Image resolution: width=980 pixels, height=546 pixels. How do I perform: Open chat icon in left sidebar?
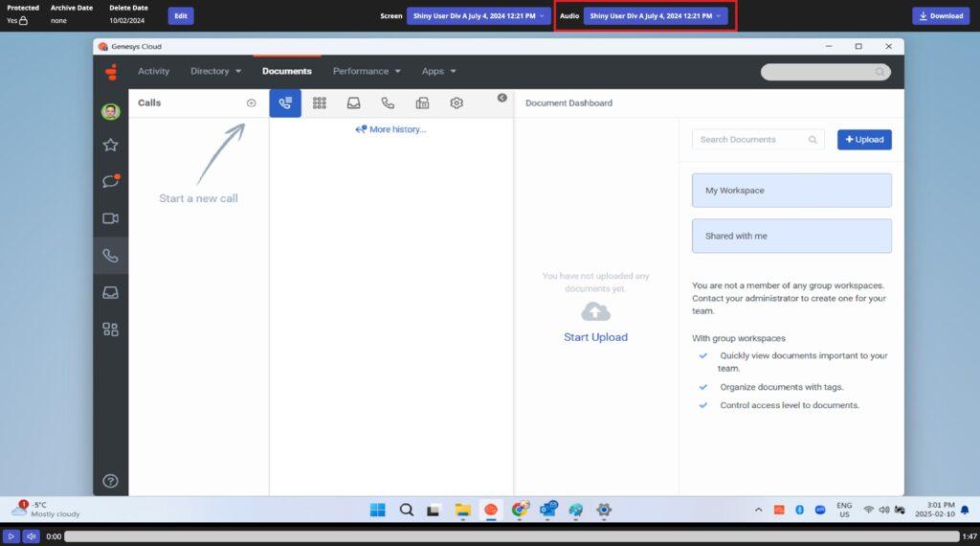coord(110,182)
